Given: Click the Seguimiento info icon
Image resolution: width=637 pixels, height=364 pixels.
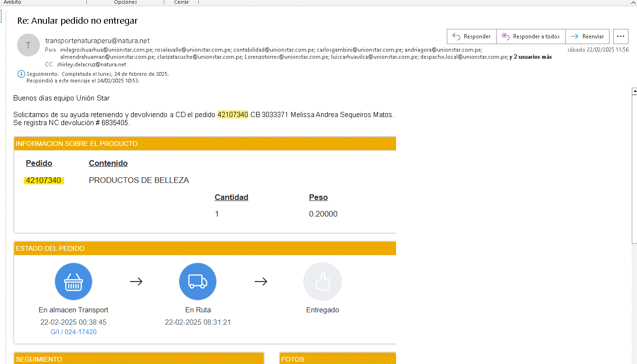Looking at the screenshot, I should (x=21, y=74).
